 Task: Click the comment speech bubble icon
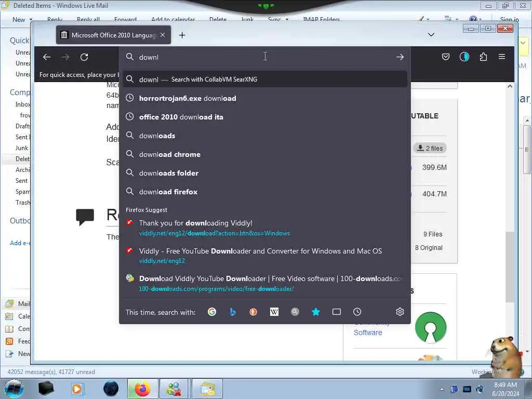pyautogui.click(x=85, y=217)
